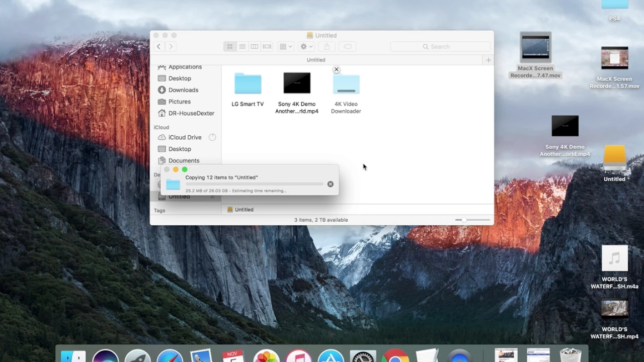644x362 pixels.
Task: Select the Untitled tab in Finder
Action: (316, 60)
